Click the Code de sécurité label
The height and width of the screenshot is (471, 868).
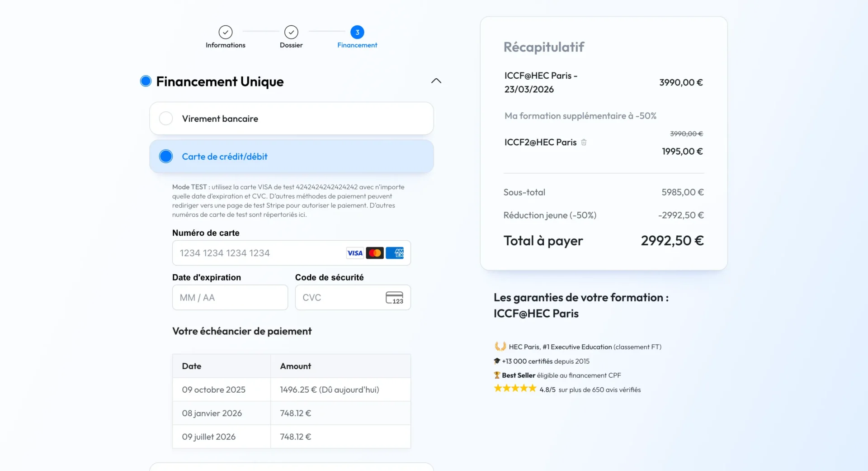tap(330, 277)
